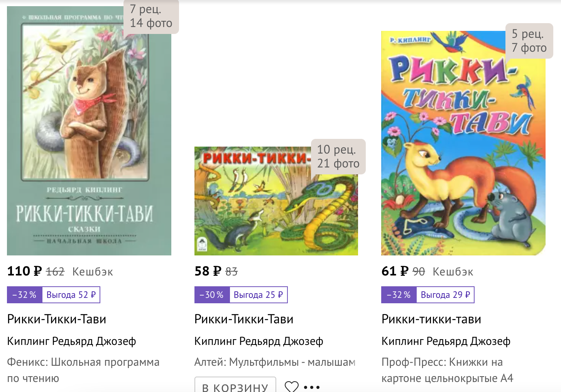Click first book title «Рикки-Тикки-Тави»
561x392 pixels.
[x=57, y=319]
